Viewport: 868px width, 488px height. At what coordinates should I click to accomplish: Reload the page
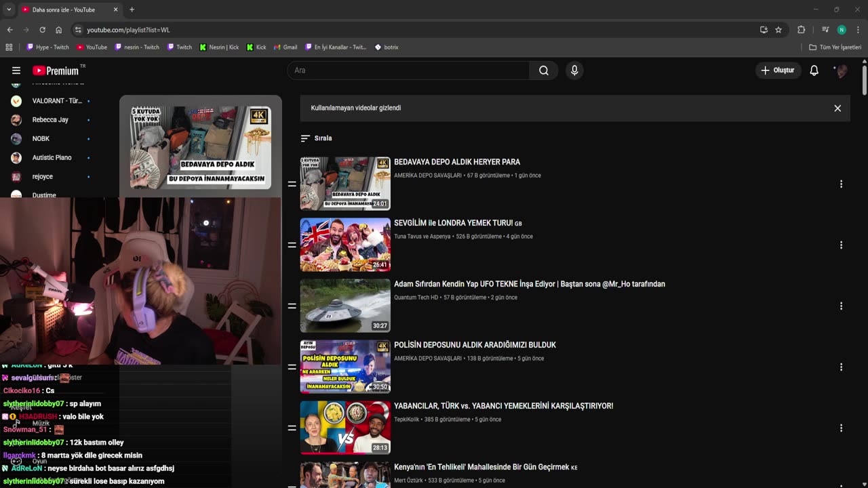tap(42, 30)
